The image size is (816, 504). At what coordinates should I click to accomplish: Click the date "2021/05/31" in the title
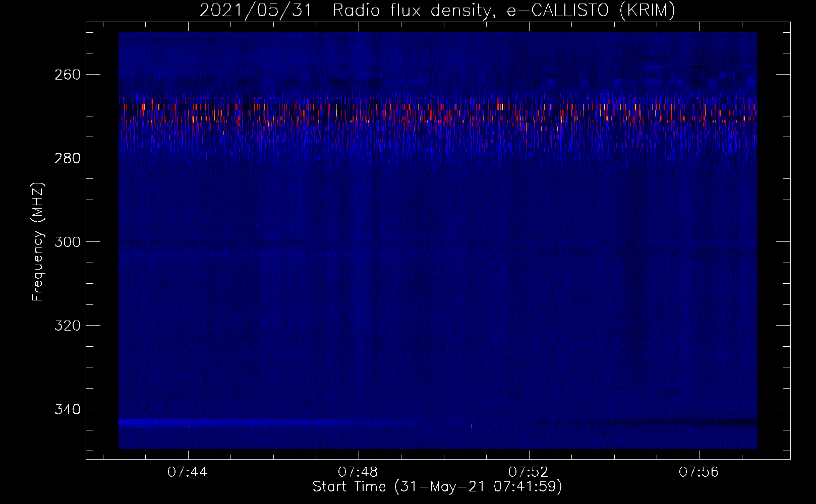click(256, 10)
